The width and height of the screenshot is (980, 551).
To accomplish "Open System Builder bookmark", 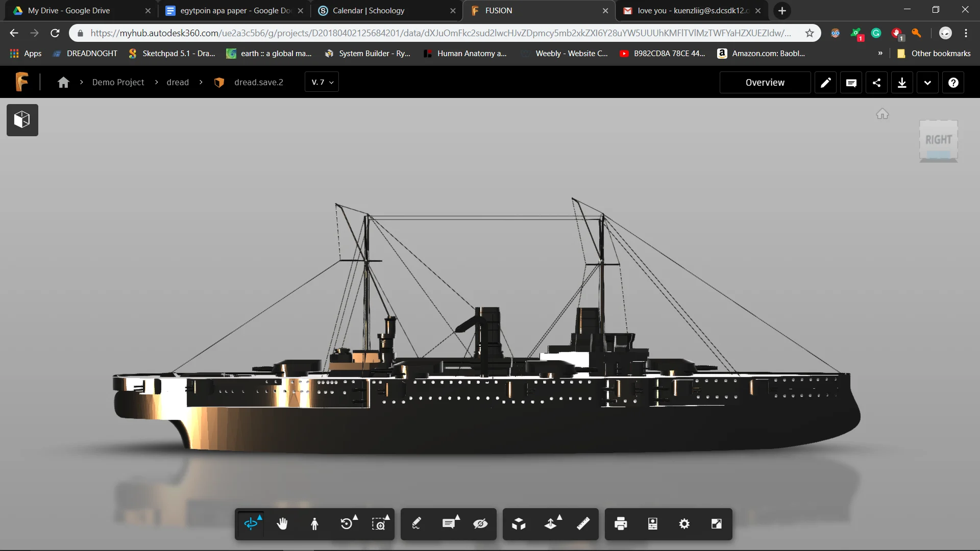I will [367, 54].
